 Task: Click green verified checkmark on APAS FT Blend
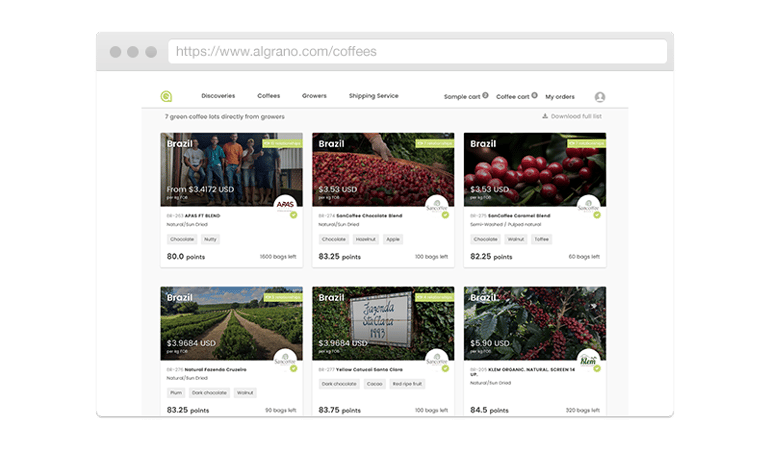(x=294, y=215)
